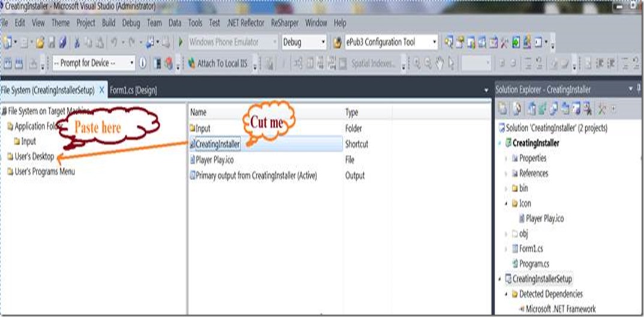Open the Build menu
Viewport: 644px width, 317px height.
(109, 23)
